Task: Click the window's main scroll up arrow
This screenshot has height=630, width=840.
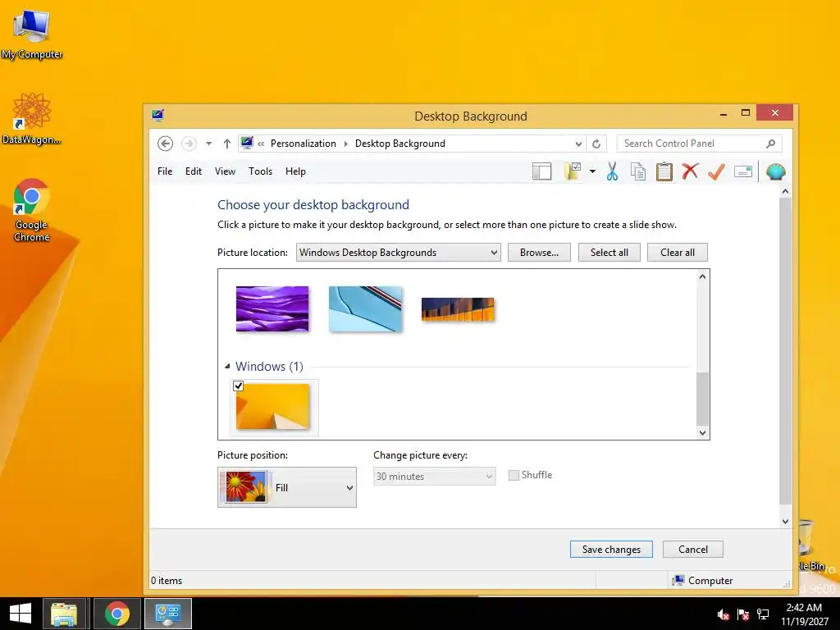Action: pyautogui.click(x=785, y=191)
